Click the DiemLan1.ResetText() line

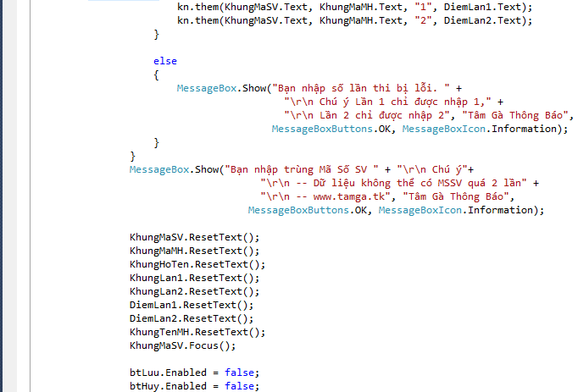click(x=192, y=306)
